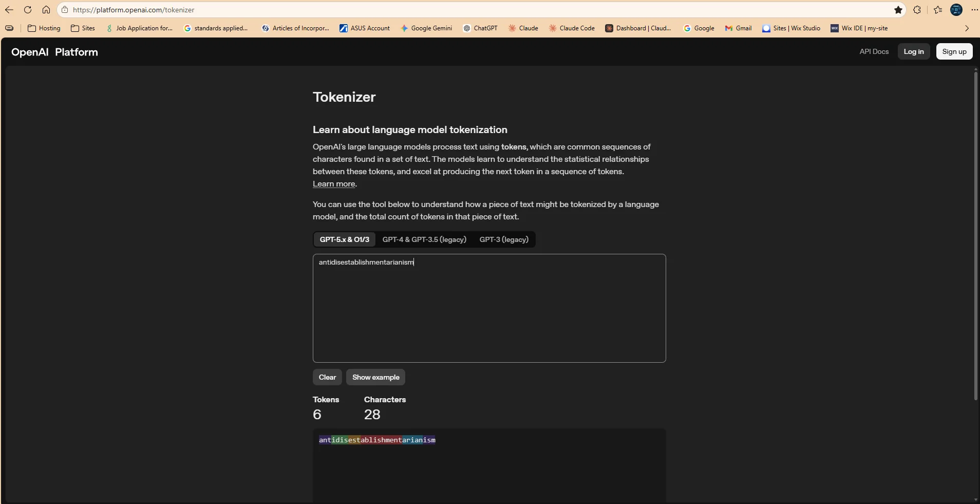Open the leftmost icon on the bookmarks bar

pyautogui.click(x=9, y=28)
